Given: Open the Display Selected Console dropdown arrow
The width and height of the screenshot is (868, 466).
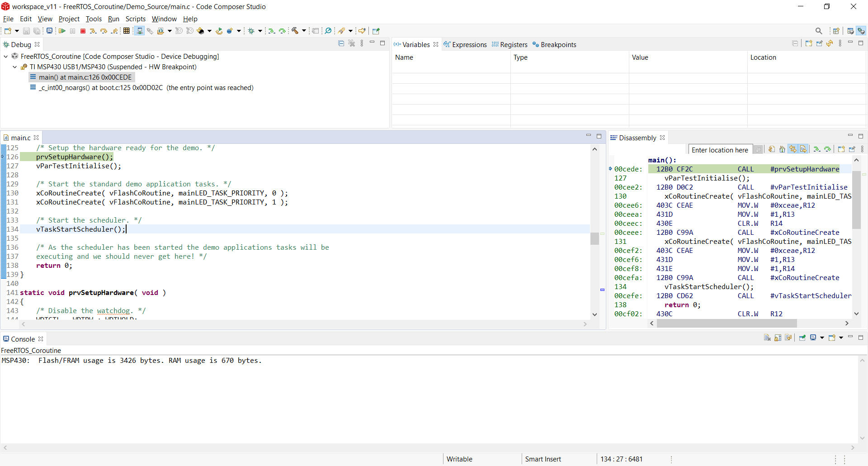Looking at the screenshot, I should pos(822,338).
